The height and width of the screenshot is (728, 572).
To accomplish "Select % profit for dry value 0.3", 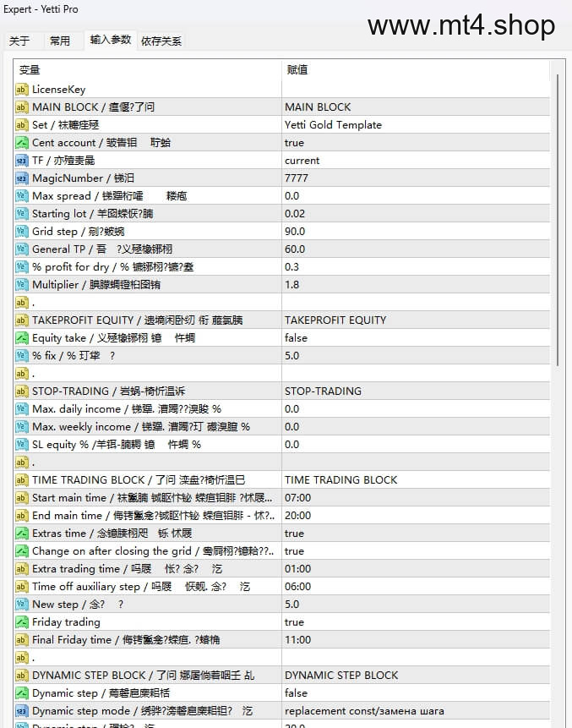I will click(415, 266).
